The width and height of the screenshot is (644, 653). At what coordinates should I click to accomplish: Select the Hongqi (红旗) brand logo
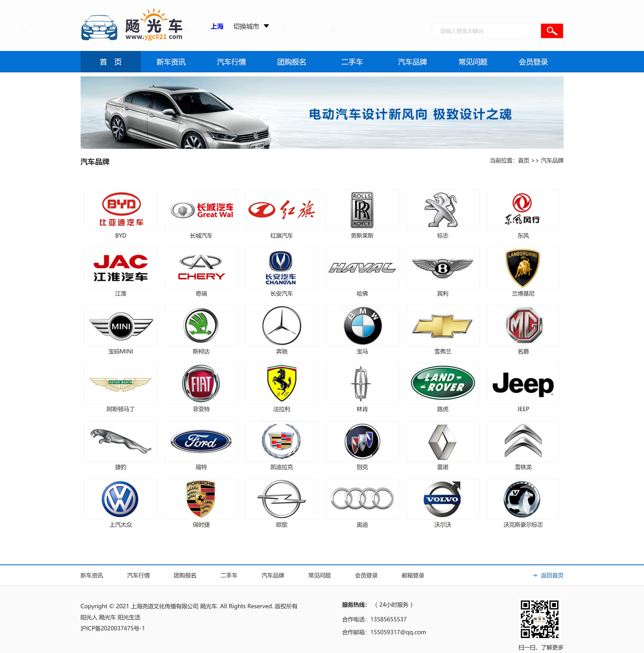pos(282,210)
